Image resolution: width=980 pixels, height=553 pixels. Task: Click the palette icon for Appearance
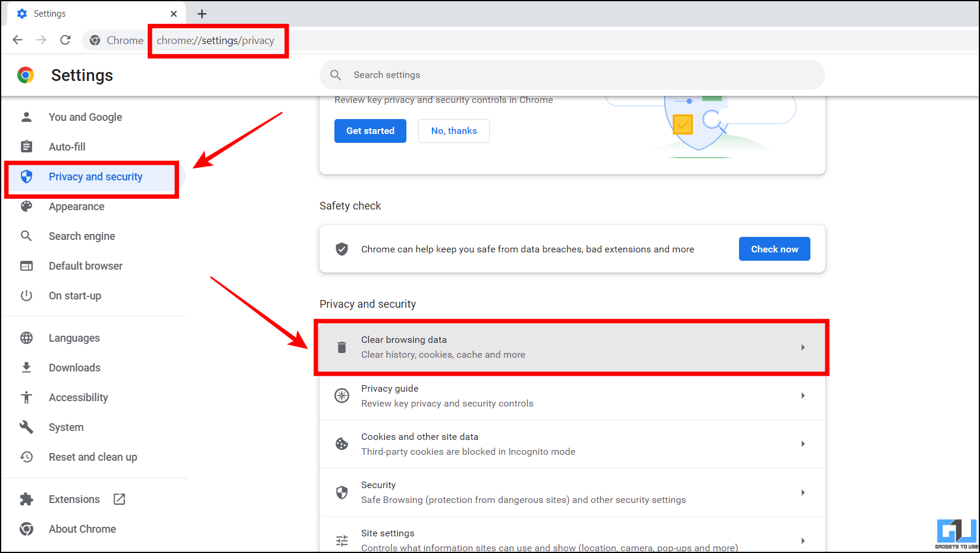pyautogui.click(x=26, y=206)
